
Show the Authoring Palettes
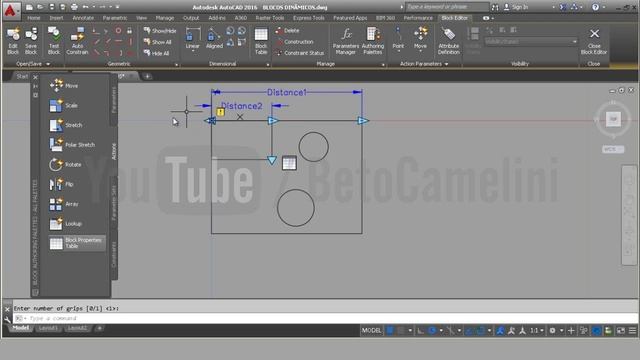[x=373, y=41]
